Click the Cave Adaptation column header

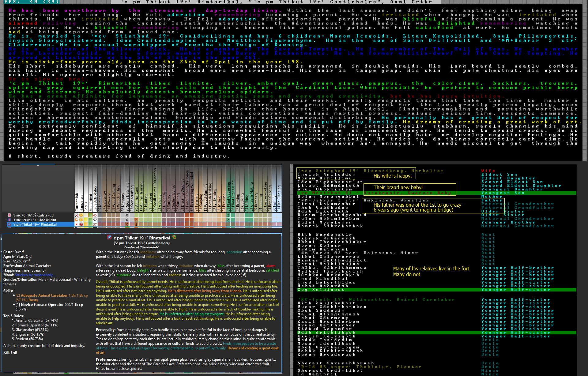click(x=95, y=197)
